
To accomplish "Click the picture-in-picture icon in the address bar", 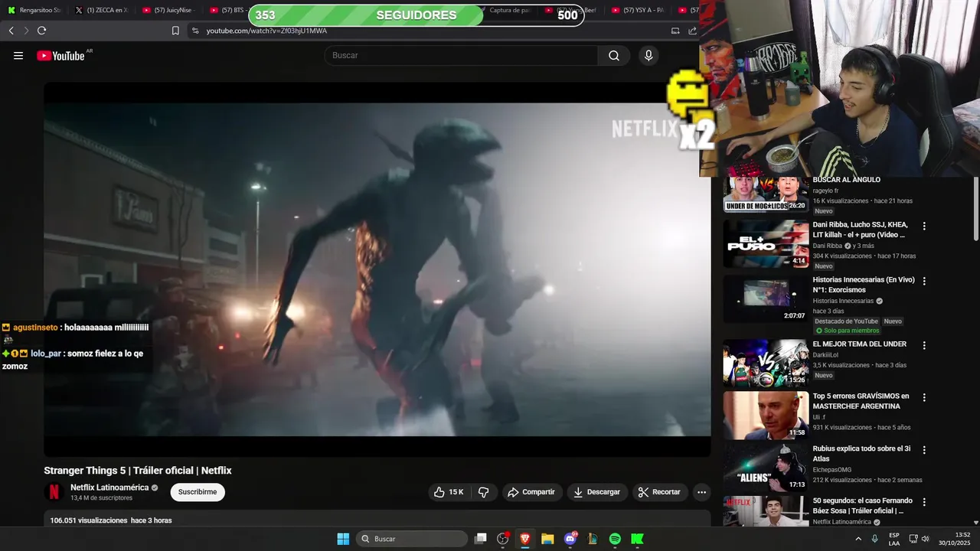I will click(675, 31).
